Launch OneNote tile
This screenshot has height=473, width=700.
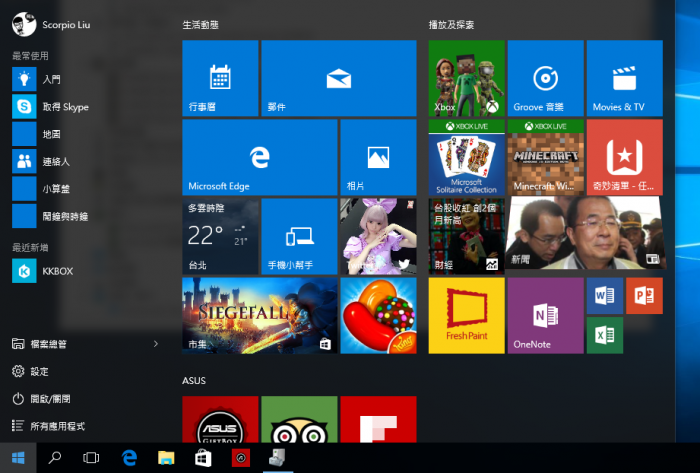coord(545,315)
